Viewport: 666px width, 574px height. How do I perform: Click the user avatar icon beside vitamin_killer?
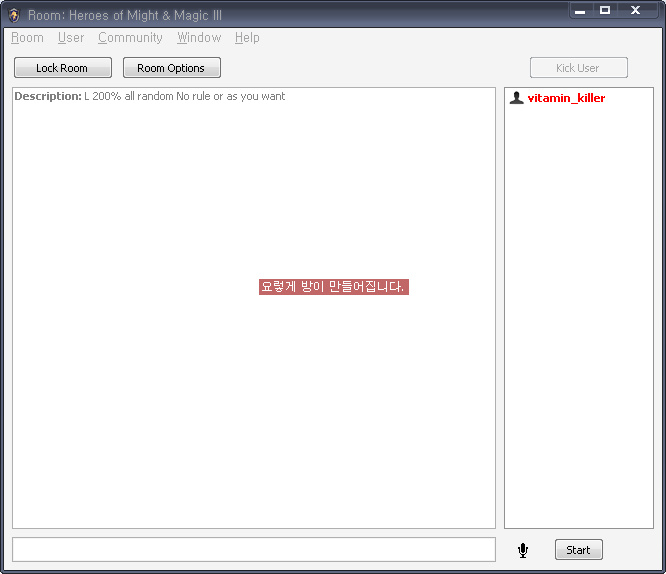516,98
